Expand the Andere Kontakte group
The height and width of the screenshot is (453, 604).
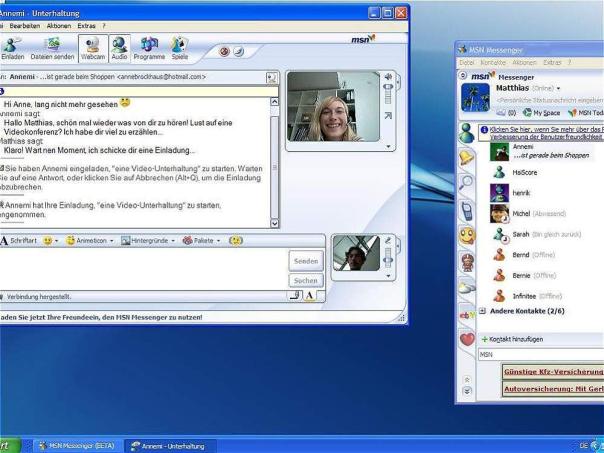point(520,311)
